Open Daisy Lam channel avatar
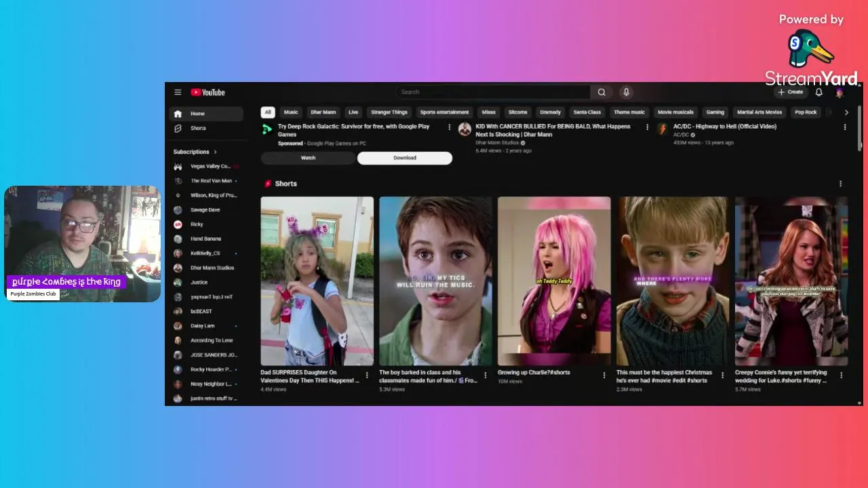 (178, 326)
